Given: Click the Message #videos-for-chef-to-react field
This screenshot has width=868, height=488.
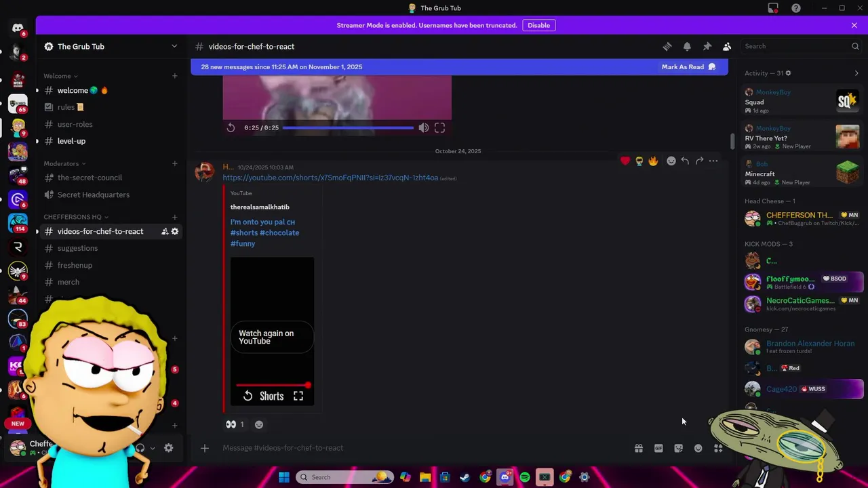Looking at the screenshot, I should pyautogui.click(x=420, y=448).
